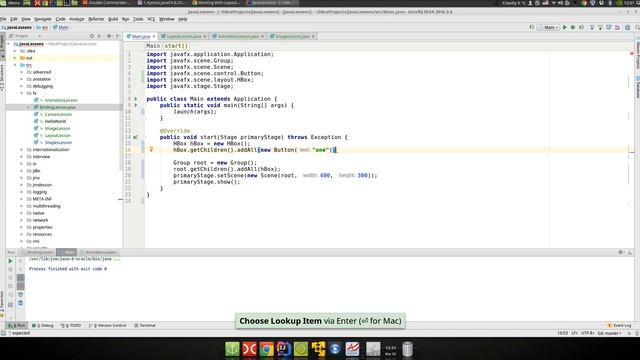The height and width of the screenshot is (360, 640).
Task: Click the Run tool window button at bottom
Action: coord(17,325)
